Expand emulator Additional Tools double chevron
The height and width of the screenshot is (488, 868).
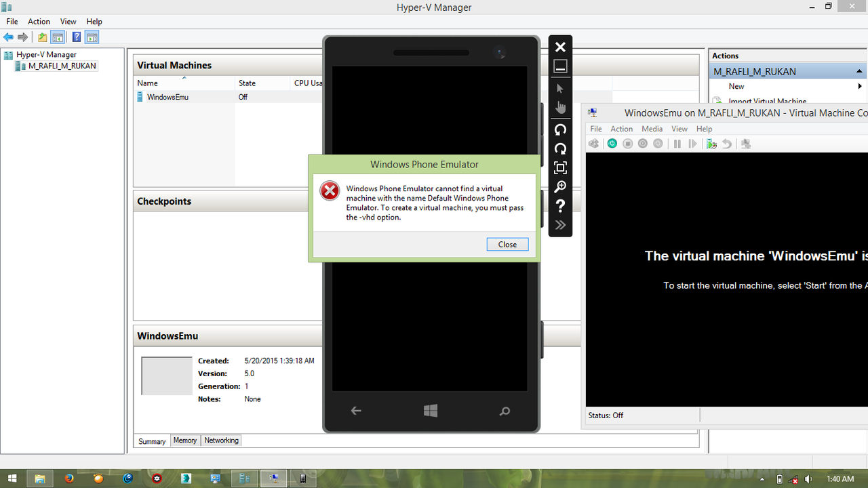560,225
